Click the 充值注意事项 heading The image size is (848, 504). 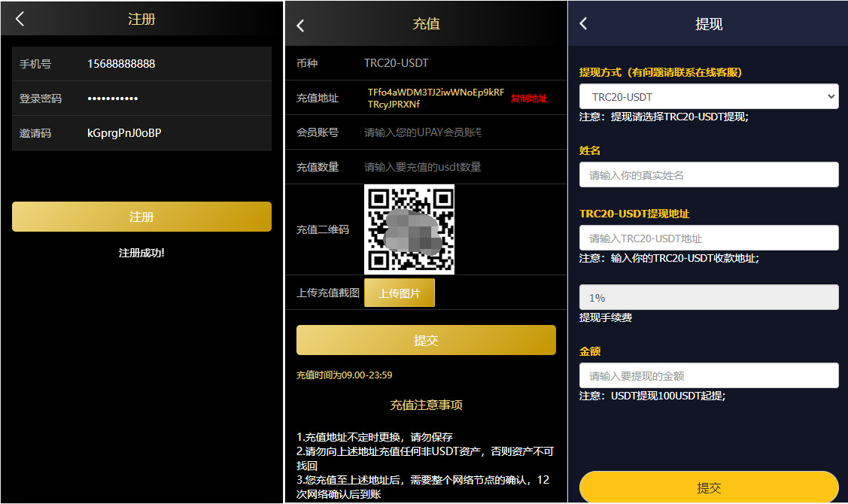426,405
